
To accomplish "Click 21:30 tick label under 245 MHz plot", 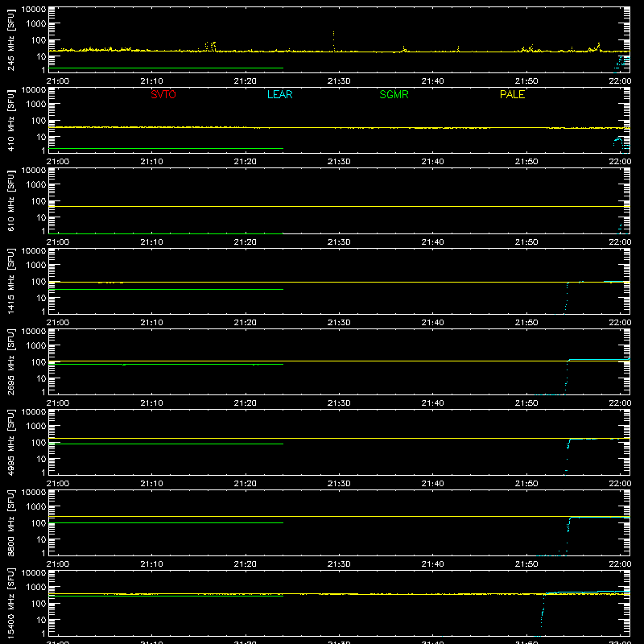I will pyautogui.click(x=339, y=81).
